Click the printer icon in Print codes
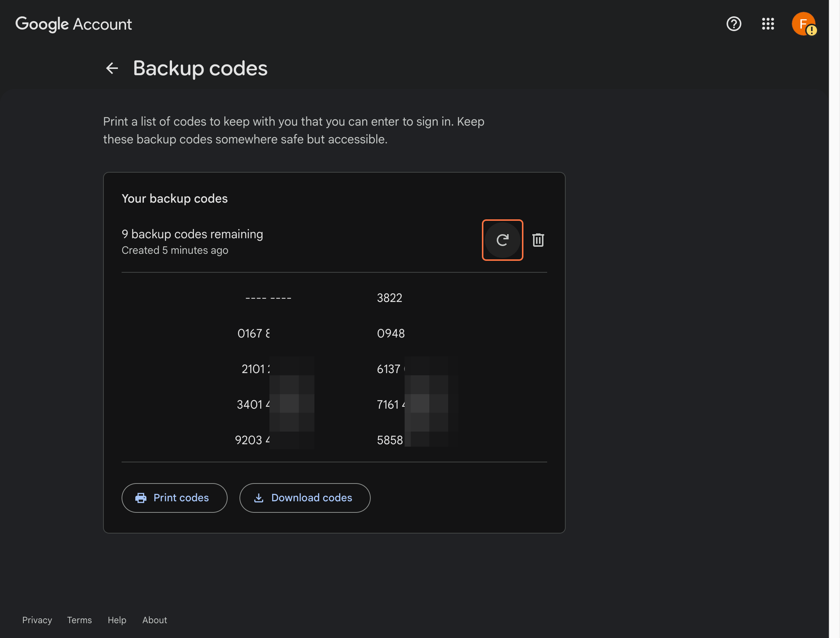 click(141, 498)
